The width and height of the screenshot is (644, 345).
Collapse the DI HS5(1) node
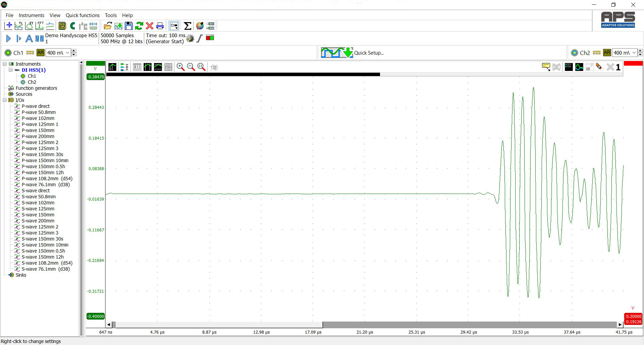pyautogui.click(x=11, y=70)
